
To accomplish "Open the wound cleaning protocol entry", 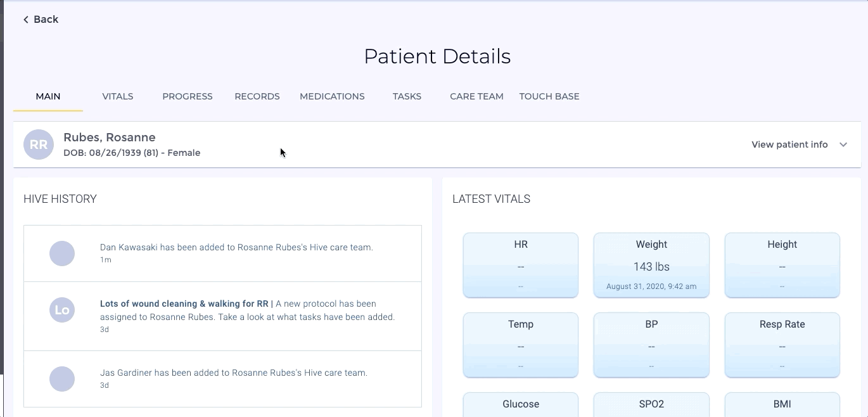I will (247, 311).
